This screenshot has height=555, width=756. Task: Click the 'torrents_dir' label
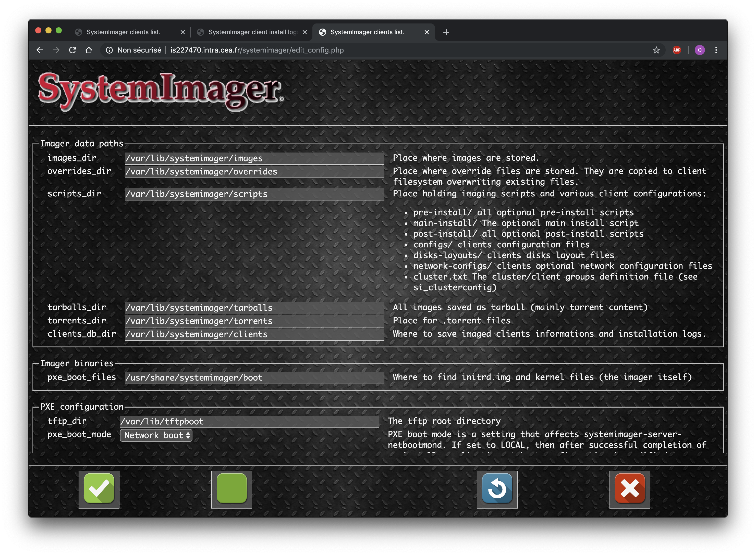(x=77, y=321)
